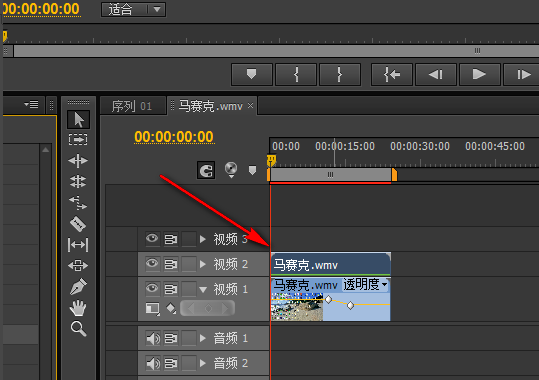Hide the 视频 2 track eye
539x380 pixels.
click(x=152, y=264)
